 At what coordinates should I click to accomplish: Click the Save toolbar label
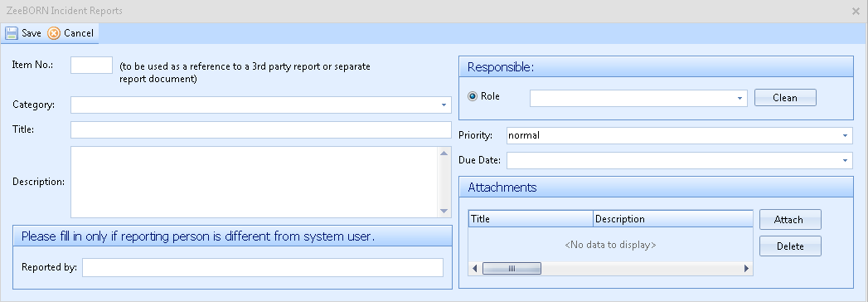coord(32,33)
